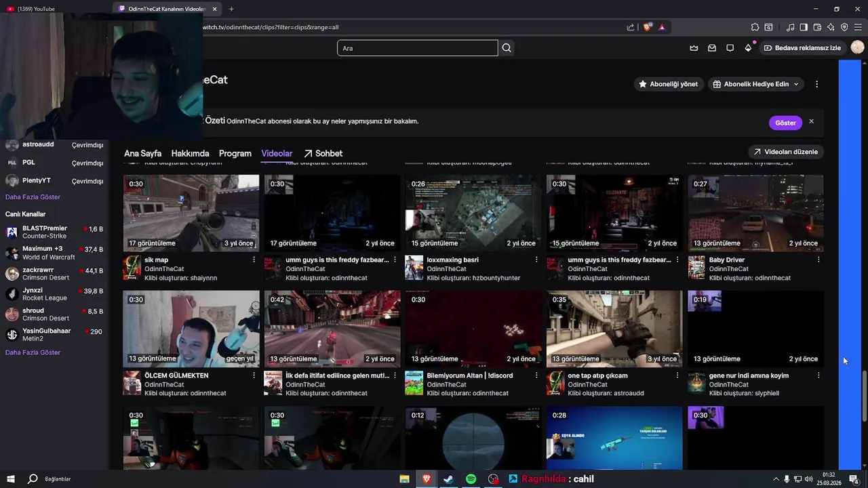Open Twitch notifications inbox icon
The height and width of the screenshot is (488, 868).
(x=712, y=48)
